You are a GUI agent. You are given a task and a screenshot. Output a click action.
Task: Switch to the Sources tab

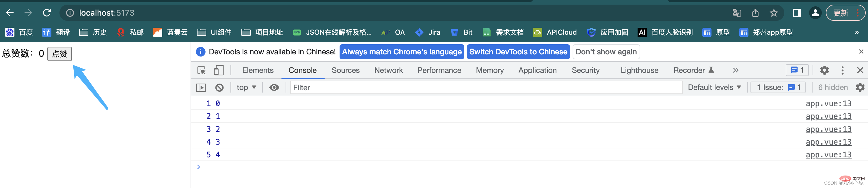point(345,70)
